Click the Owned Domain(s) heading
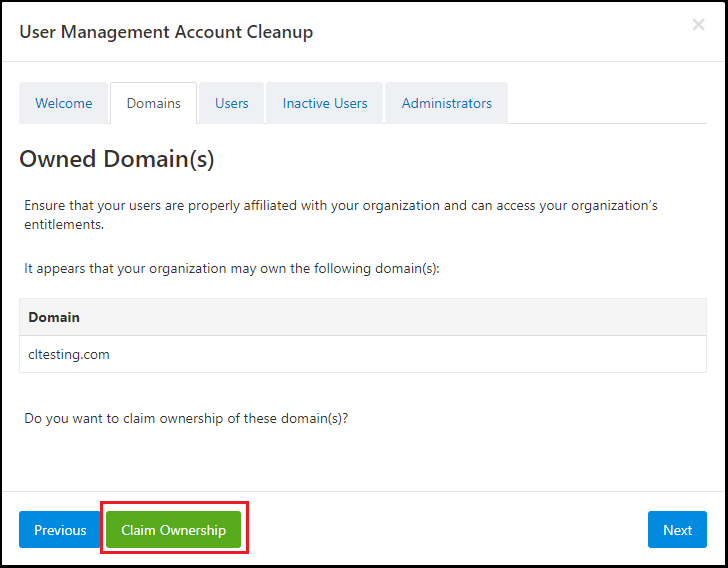728x568 pixels. coord(117,159)
